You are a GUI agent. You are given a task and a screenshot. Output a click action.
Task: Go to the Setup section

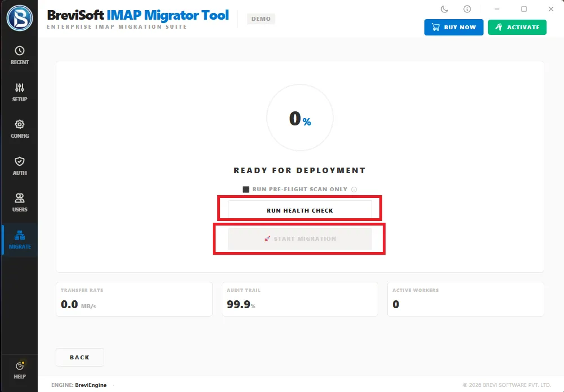(x=20, y=93)
